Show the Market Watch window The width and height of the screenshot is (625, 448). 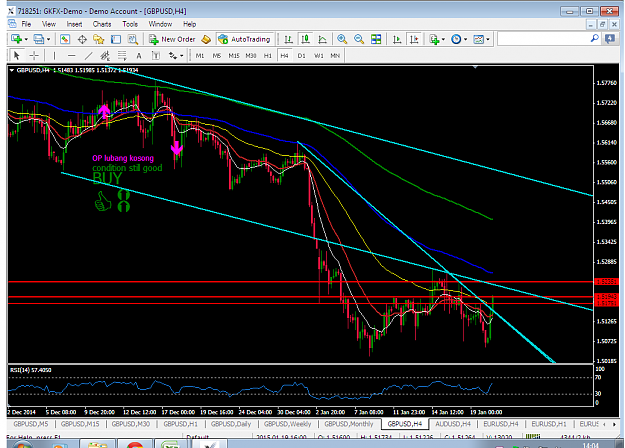tap(65, 39)
